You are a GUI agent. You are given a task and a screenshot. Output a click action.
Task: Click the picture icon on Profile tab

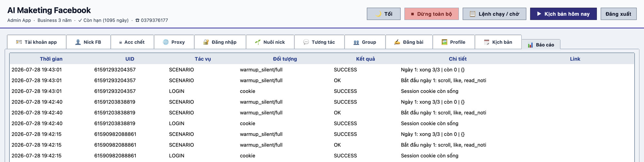(444, 42)
